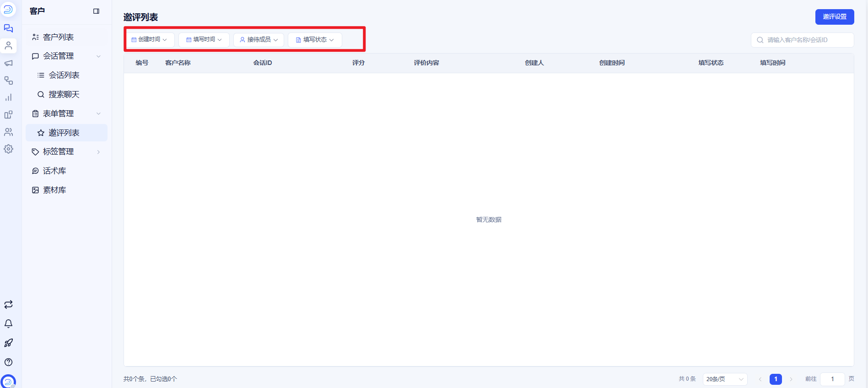Expand the 标签管理 menu chevron
The width and height of the screenshot is (868, 388).
pos(98,152)
